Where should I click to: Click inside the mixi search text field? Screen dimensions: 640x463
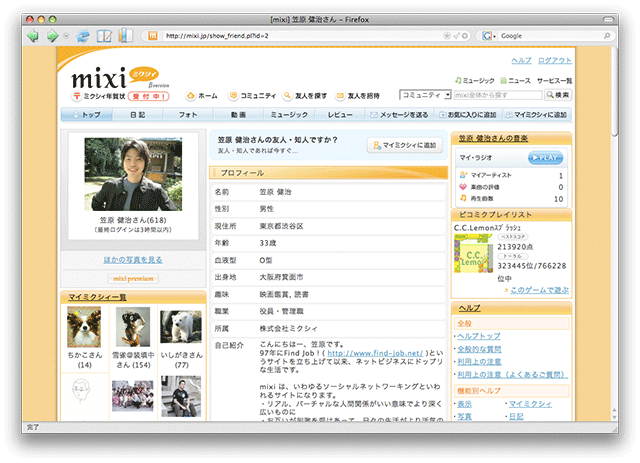coord(496,95)
